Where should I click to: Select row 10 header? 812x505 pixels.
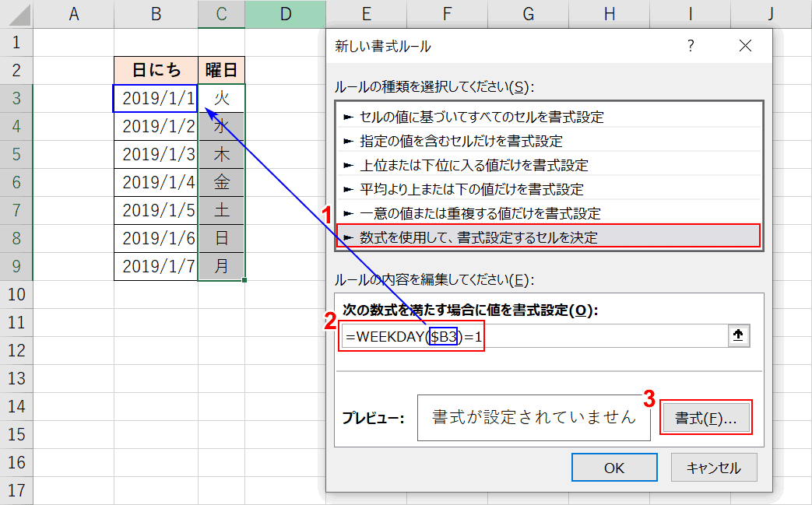point(16,294)
